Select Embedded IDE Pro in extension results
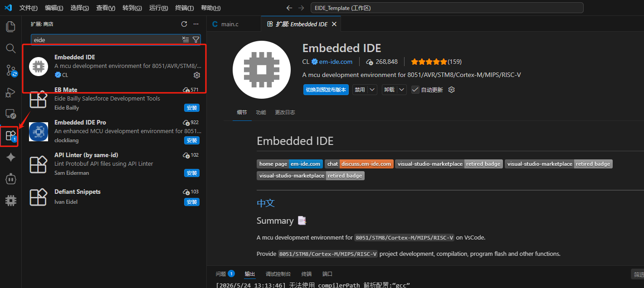The width and height of the screenshot is (644, 288). click(x=114, y=131)
